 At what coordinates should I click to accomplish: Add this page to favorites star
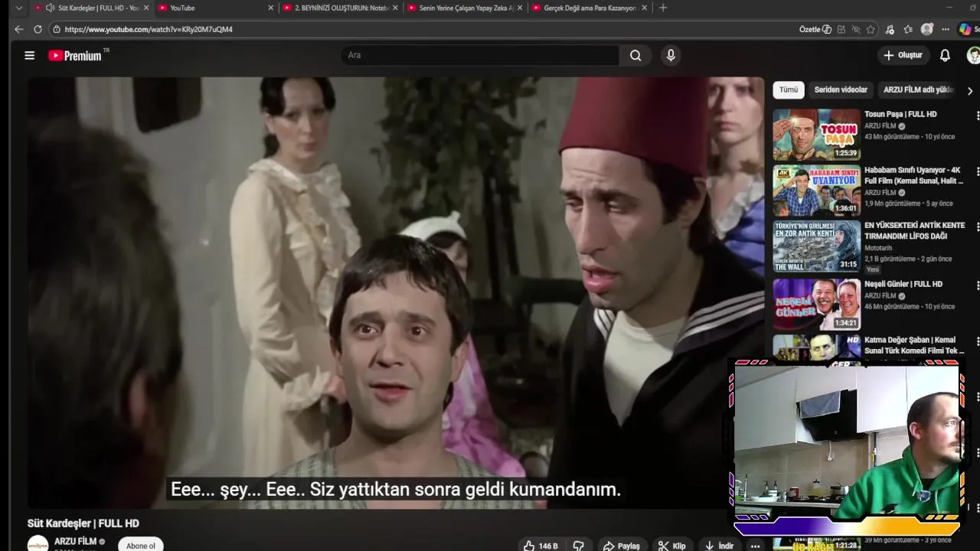(871, 29)
